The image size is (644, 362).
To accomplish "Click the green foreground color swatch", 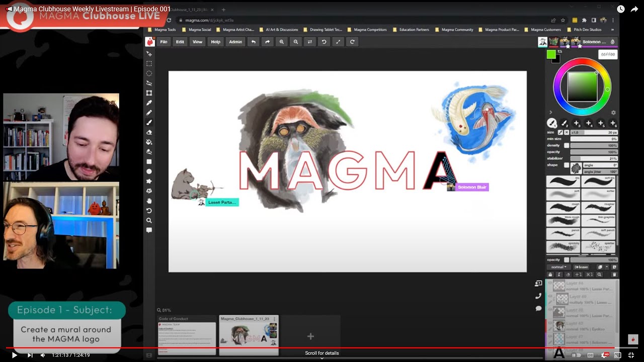I will pyautogui.click(x=551, y=54).
